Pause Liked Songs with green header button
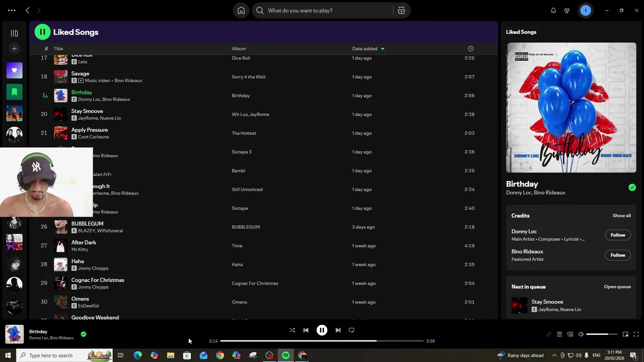The width and height of the screenshot is (644, 362). [42, 32]
